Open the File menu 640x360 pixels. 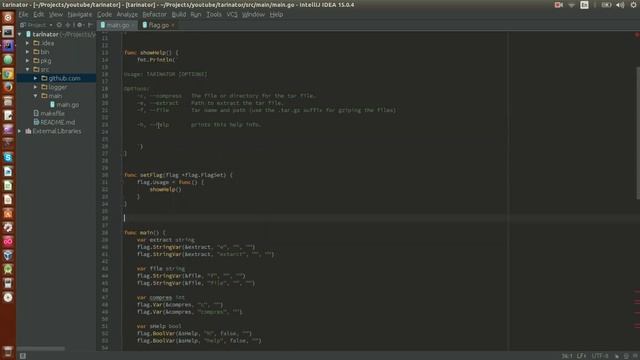pos(23,14)
